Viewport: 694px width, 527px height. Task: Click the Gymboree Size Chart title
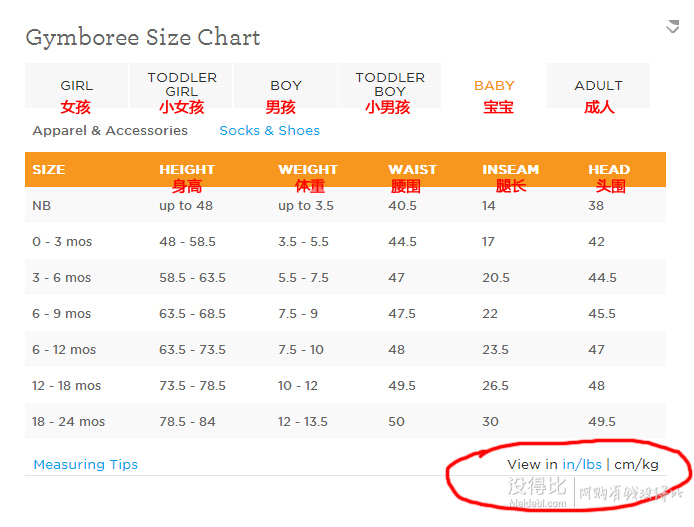(x=143, y=38)
